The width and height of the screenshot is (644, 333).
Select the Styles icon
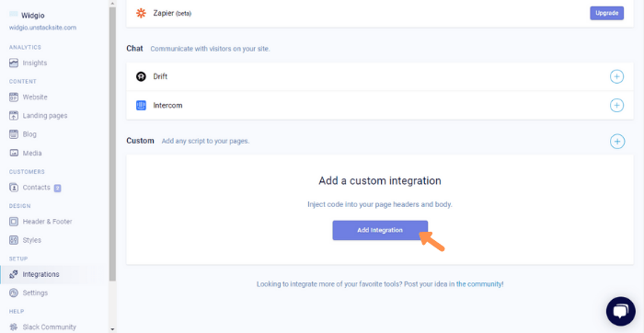(x=14, y=240)
